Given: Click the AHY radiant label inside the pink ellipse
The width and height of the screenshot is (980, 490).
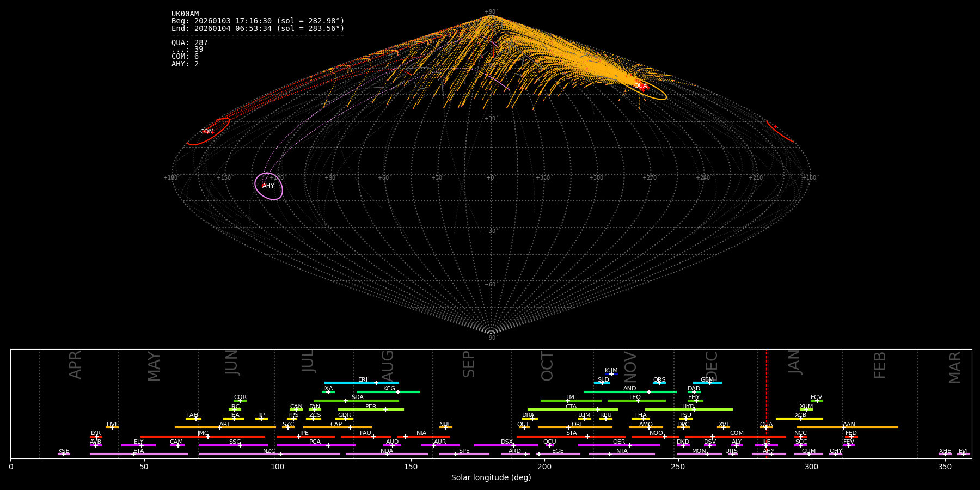Looking at the screenshot, I should (x=268, y=186).
